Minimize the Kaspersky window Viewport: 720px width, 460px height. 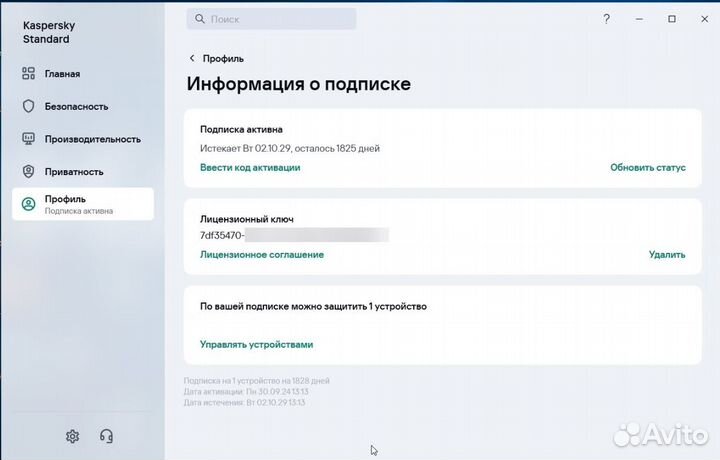click(639, 19)
